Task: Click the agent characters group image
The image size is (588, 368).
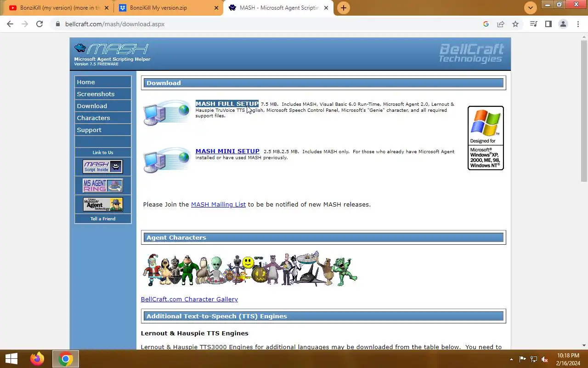Action: (x=250, y=269)
